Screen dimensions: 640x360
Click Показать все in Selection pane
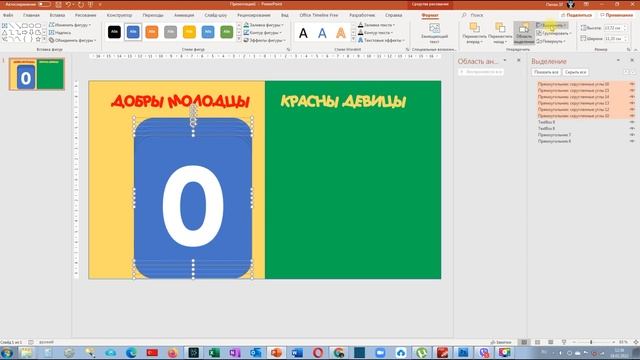(546, 72)
